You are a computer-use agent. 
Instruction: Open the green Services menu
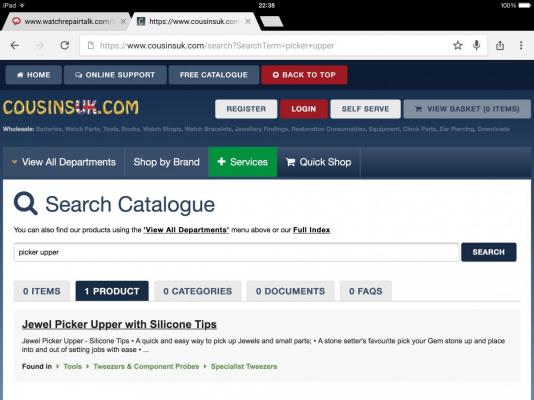[242, 162]
